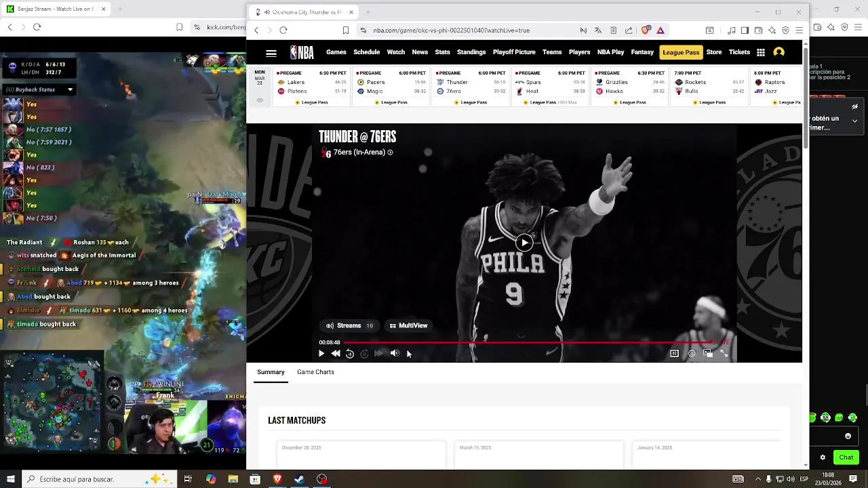Expand the 76ers (In-Arena) stream selector
This screenshot has width=868, height=488.
point(358,152)
